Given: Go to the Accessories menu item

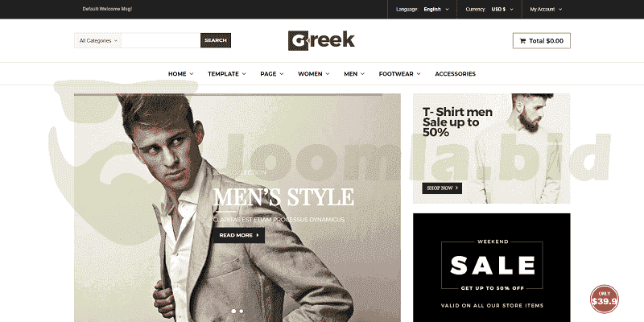Looking at the screenshot, I should 455,74.
